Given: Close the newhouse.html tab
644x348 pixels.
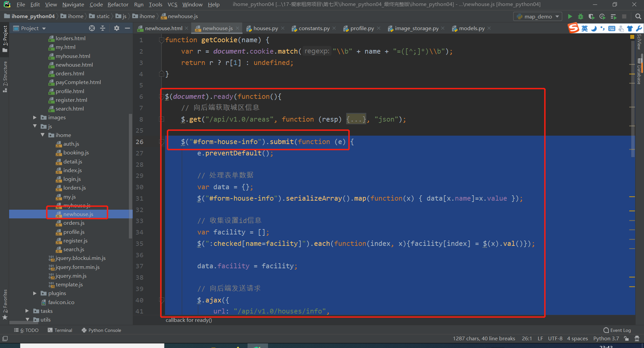Looking at the screenshot, I should click(x=187, y=28).
